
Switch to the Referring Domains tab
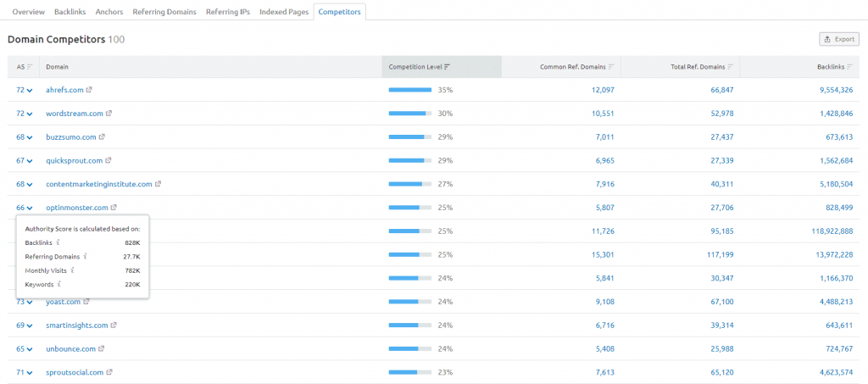pos(164,12)
